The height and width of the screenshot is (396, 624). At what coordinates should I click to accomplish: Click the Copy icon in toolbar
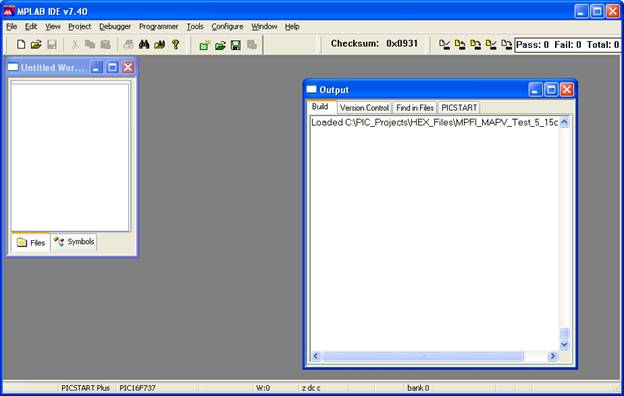[90, 44]
